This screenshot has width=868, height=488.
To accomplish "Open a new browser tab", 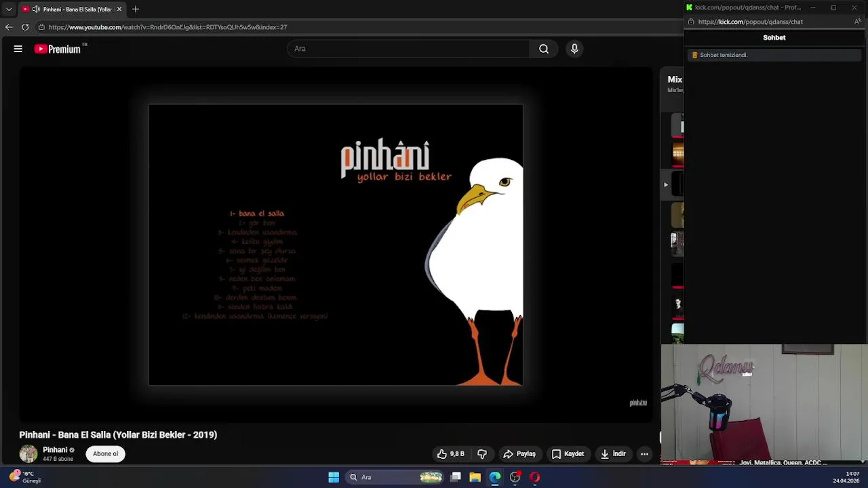I will pyautogui.click(x=136, y=9).
